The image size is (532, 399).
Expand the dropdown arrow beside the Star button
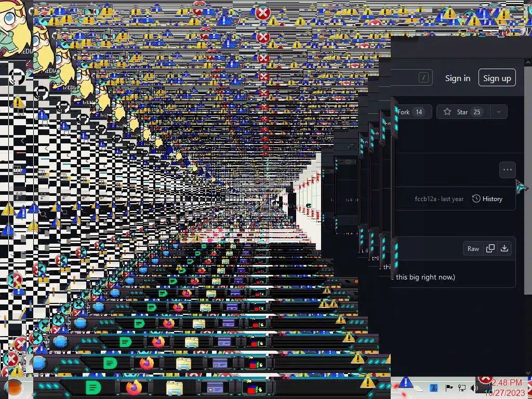[498, 112]
